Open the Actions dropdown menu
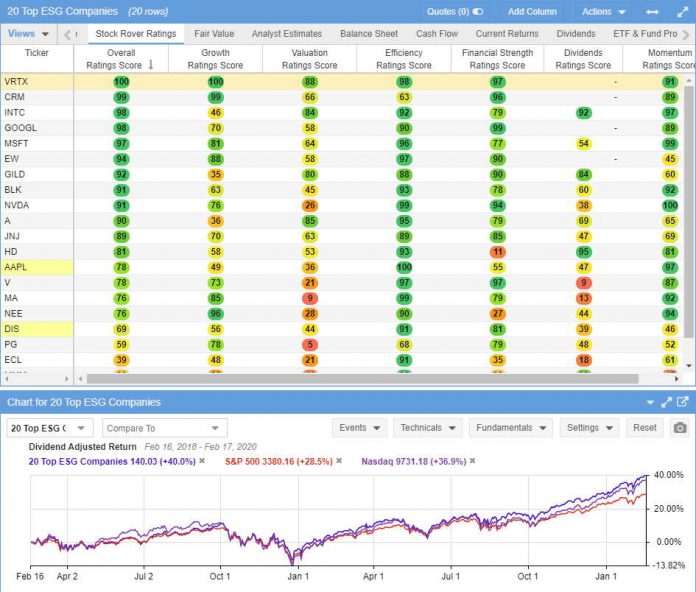 [603, 12]
